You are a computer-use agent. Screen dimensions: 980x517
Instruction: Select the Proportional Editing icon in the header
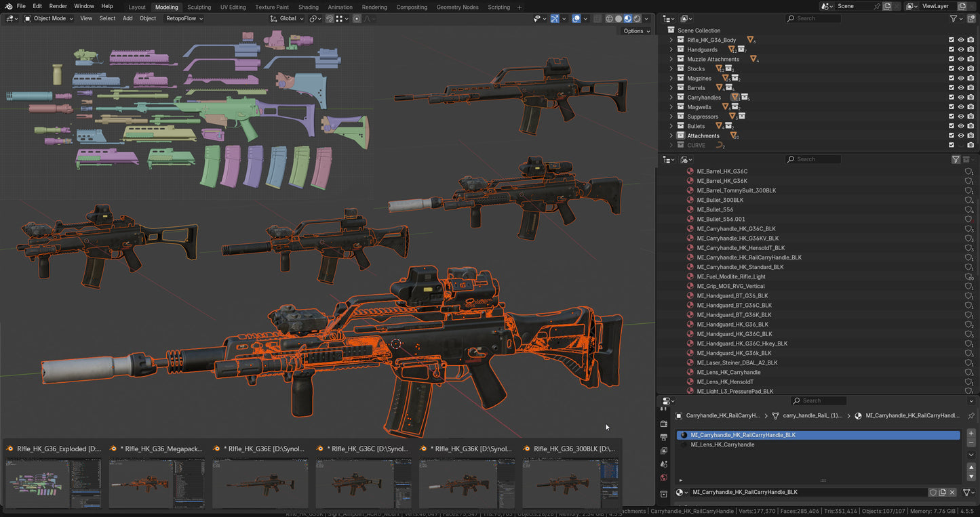click(357, 18)
